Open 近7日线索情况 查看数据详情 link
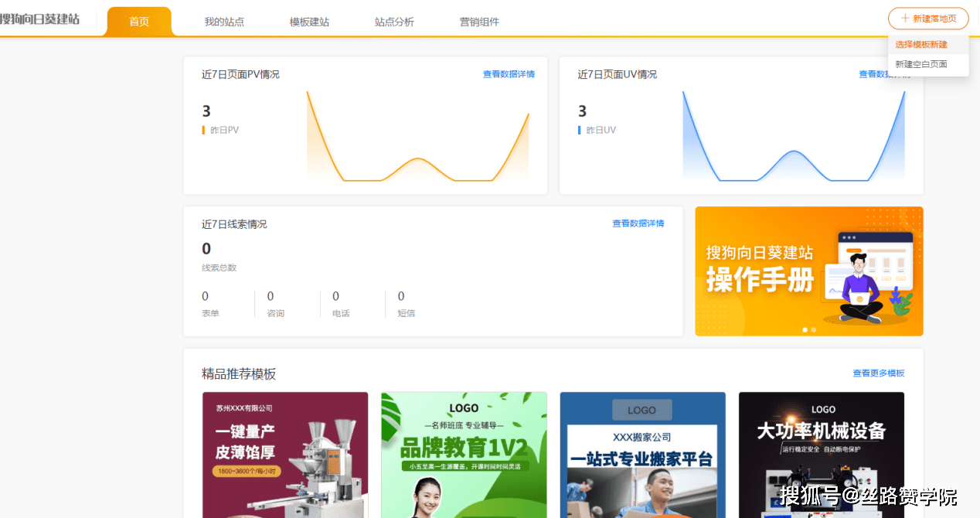Image resolution: width=980 pixels, height=518 pixels. tap(638, 223)
